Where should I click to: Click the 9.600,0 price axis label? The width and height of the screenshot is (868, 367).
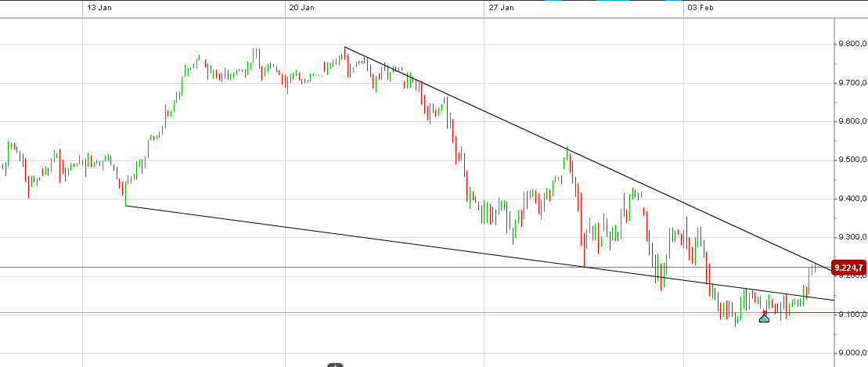coord(848,122)
